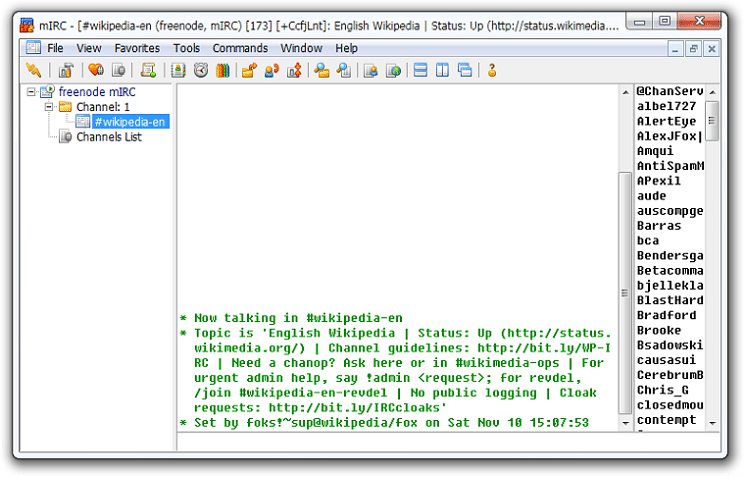Viewport: 745px width, 477px height.
Task: Click nick list scrollbar up arrow
Action: pyautogui.click(x=712, y=92)
